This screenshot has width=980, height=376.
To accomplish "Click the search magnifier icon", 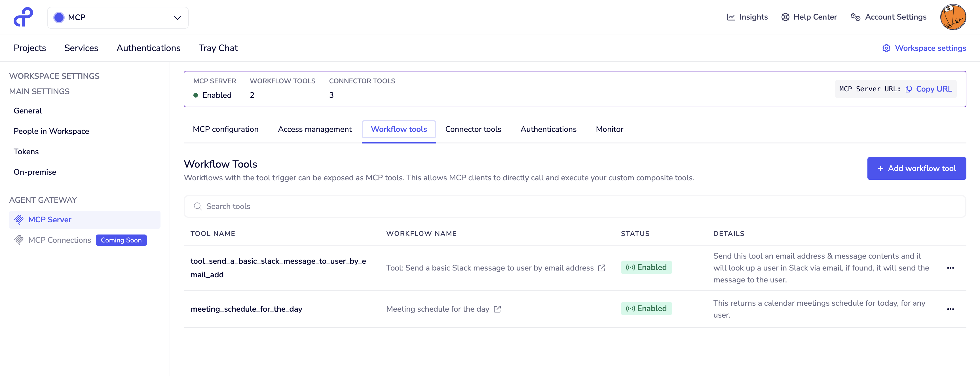I will (x=197, y=206).
